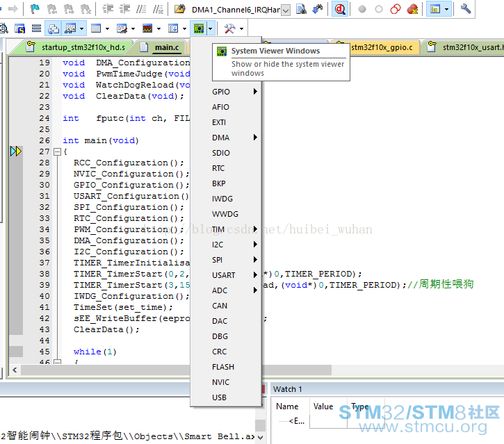Click the DMA1_Channel6_IRQHandler find field
The image size is (504, 444).
pyautogui.click(x=236, y=10)
